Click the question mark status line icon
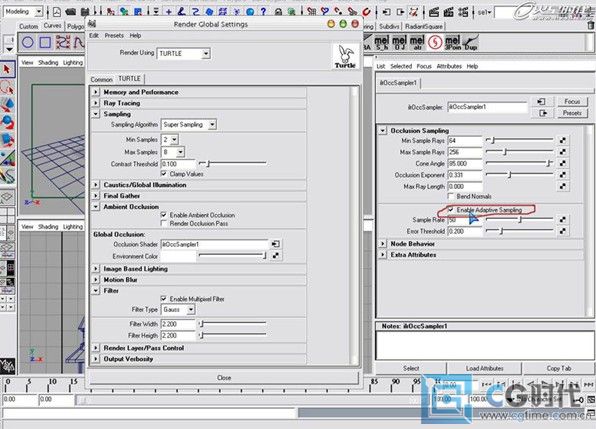Screen dimensions: 596x429 point(263,11)
